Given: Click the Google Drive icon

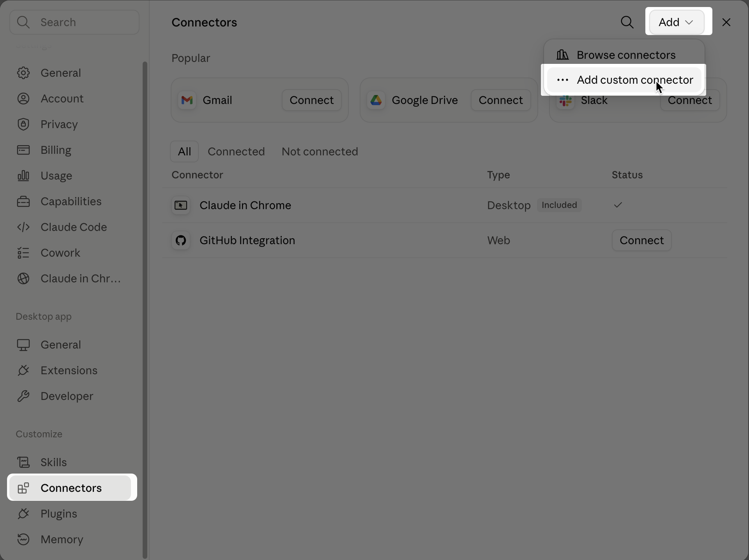Looking at the screenshot, I should tap(376, 100).
